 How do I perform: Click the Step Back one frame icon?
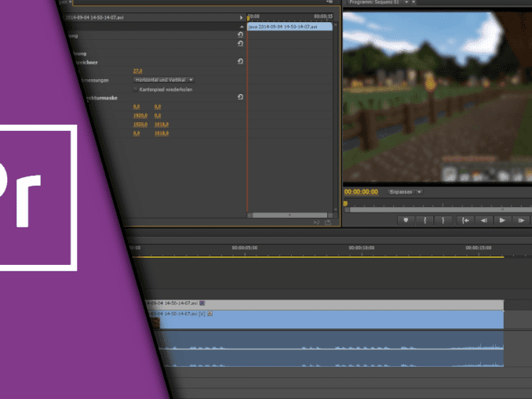click(x=484, y=220)
